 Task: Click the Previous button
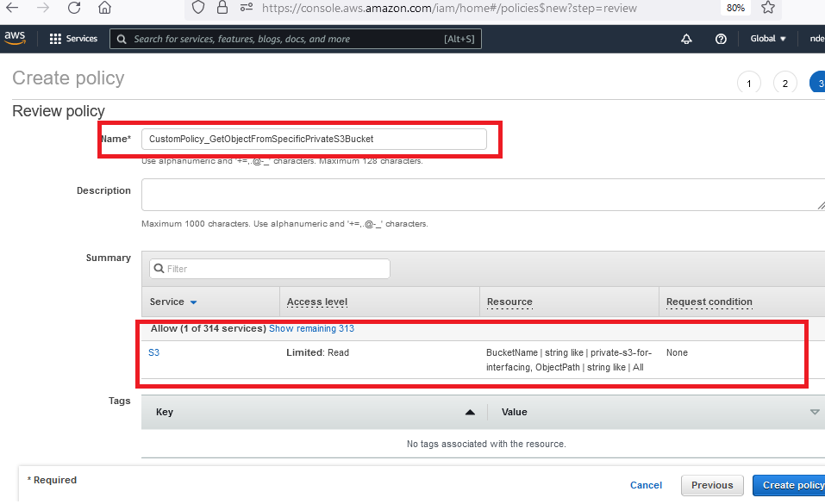tap(712, 485)
